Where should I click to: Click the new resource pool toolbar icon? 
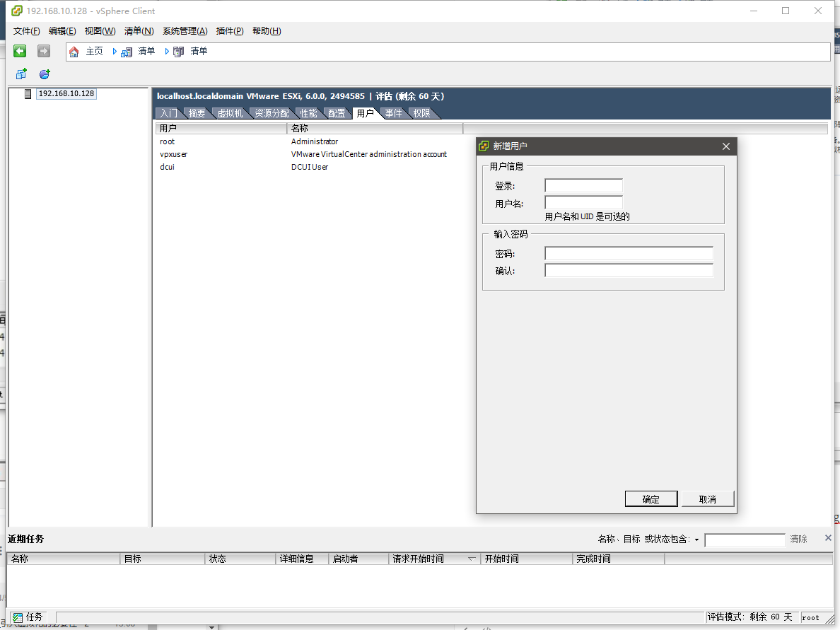point(45,74)
